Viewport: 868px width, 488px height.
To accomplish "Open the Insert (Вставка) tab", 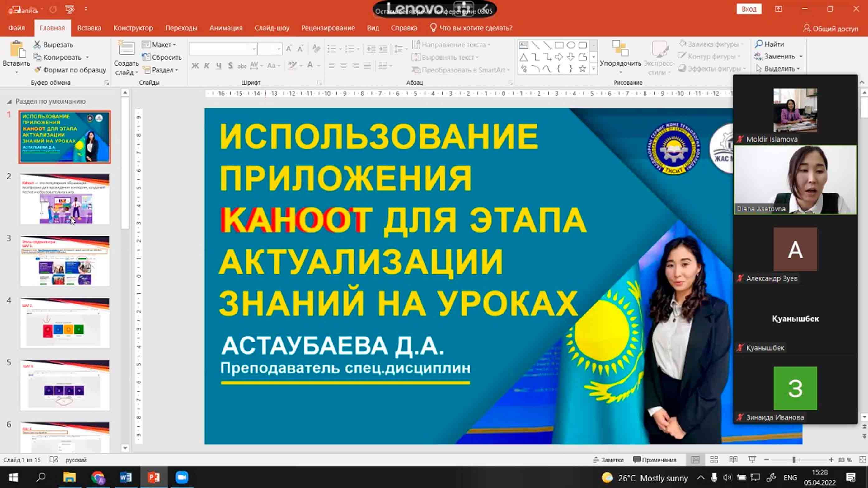I will pyautogui.click(x=89, y=28).
